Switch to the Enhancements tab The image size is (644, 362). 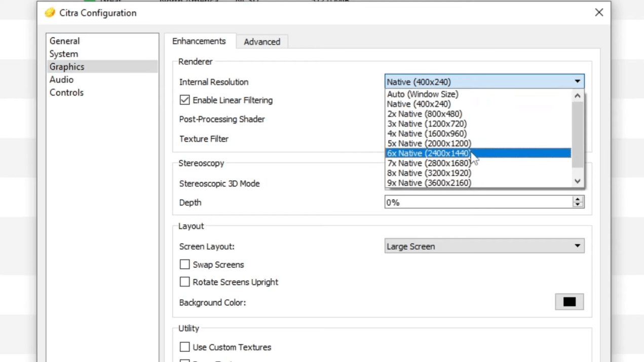click(x=199, y=41)
